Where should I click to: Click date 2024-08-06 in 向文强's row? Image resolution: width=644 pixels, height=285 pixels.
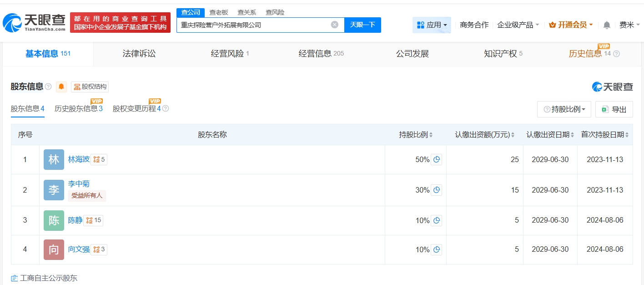(605, 249)
